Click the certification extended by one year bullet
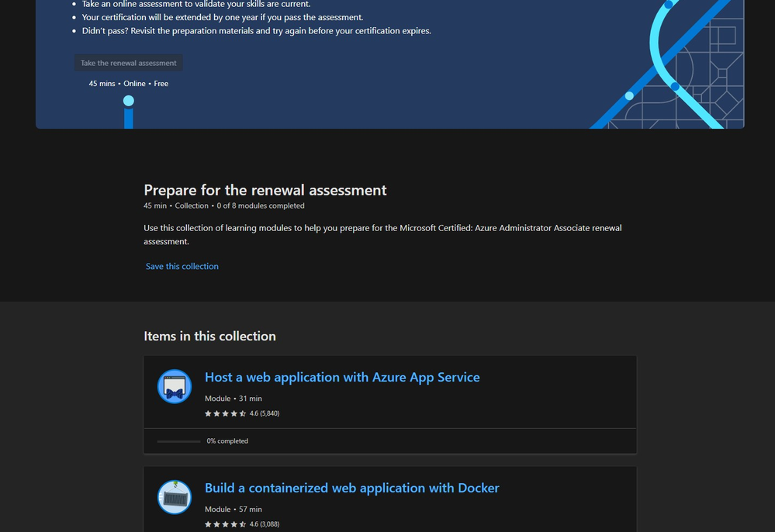 click(x=223, y=17)
